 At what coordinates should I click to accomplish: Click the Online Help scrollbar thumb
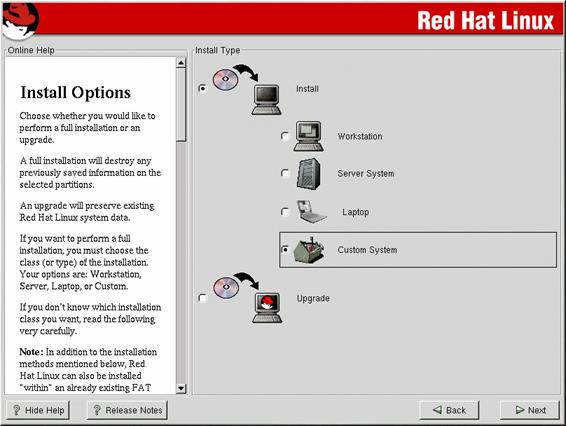pos(181,105)
